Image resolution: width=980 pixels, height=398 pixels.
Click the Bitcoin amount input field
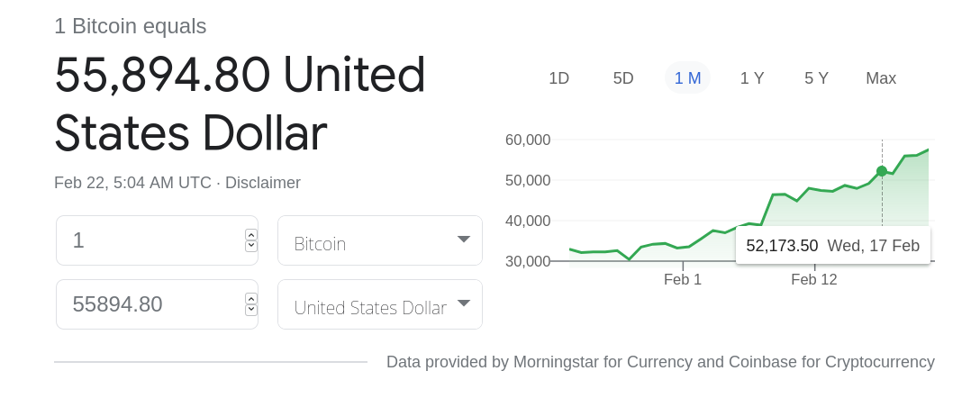click(150, 240)
